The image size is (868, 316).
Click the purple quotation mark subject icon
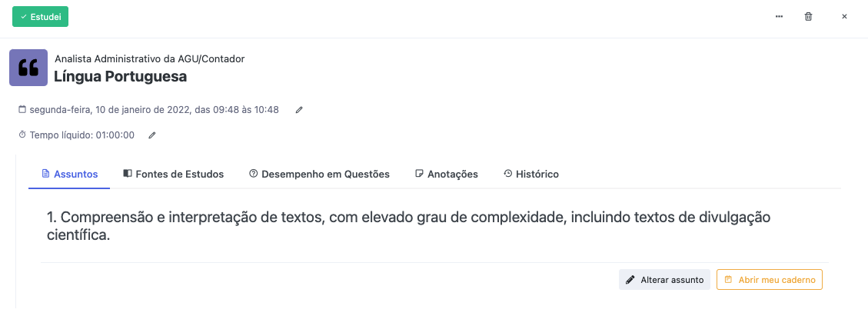pos(28,68)
